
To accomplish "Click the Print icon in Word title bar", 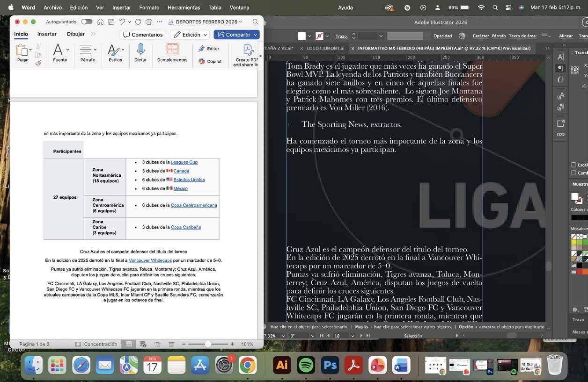I will pos(149,22).
